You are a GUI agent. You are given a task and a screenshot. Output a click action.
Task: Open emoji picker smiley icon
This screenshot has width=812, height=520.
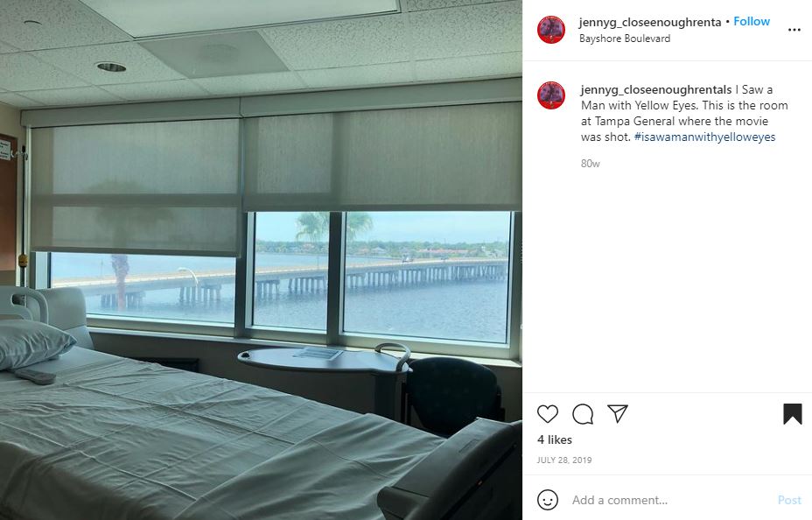548,500
